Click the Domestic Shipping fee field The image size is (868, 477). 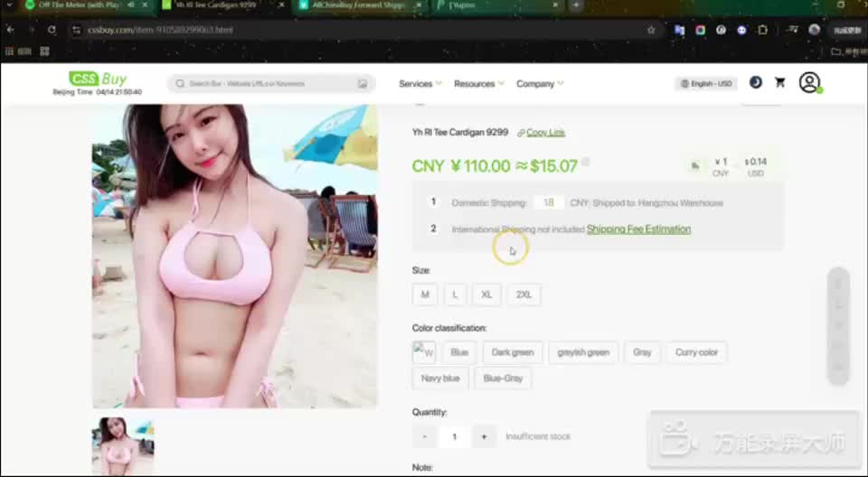[x=548, y=202]
